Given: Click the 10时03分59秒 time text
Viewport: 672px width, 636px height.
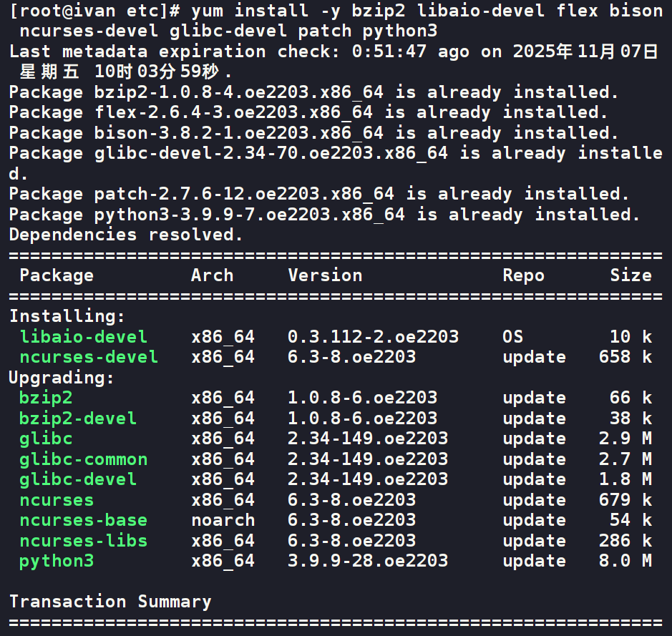Looking at the screenshot, I should tap(157, 72).
